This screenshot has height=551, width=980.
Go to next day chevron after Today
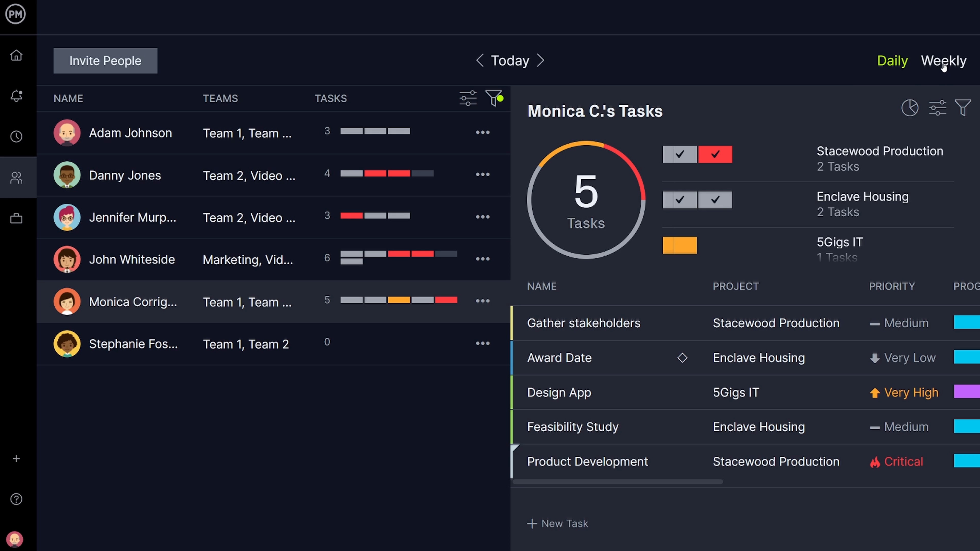(541, 60)
